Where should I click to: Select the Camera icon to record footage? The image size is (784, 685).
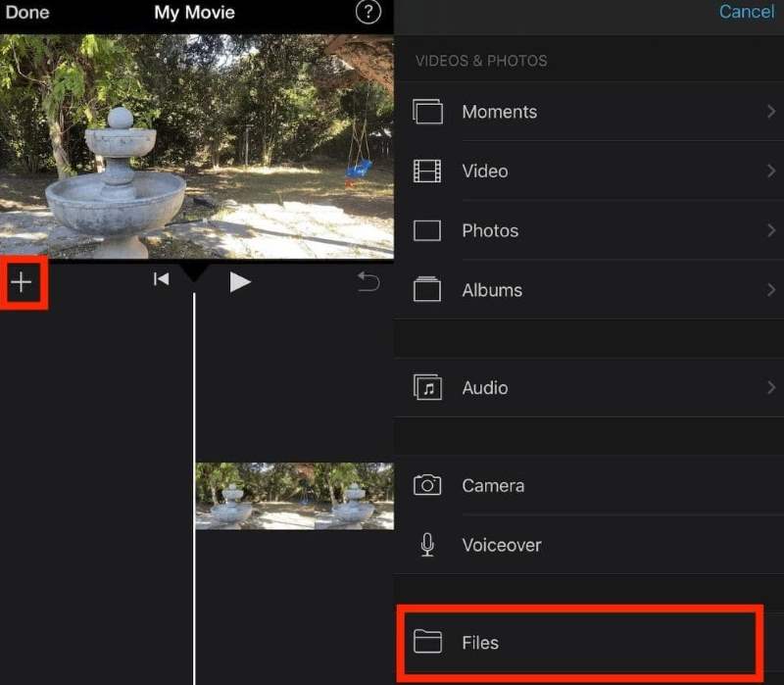(x=429, y=485)
